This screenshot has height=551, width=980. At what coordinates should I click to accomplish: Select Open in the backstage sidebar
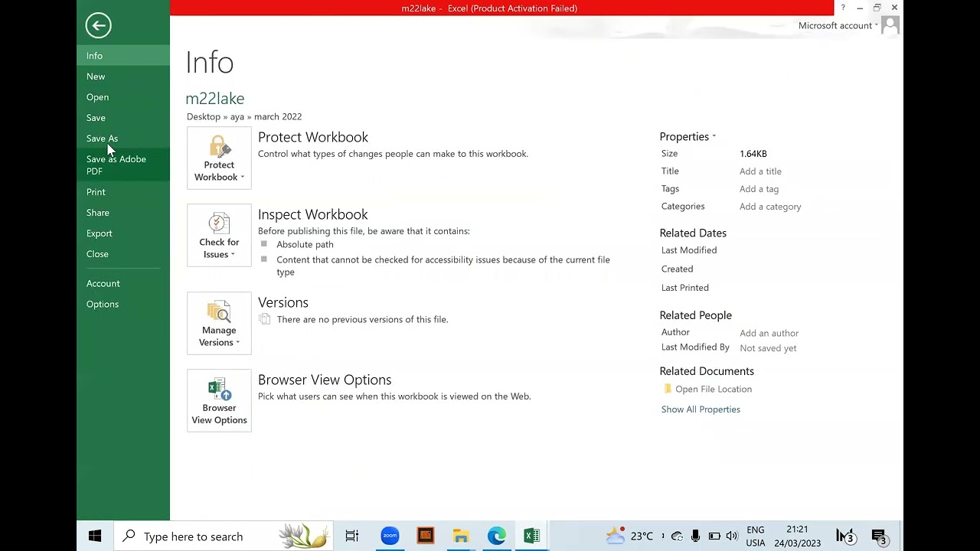(123, 97)
